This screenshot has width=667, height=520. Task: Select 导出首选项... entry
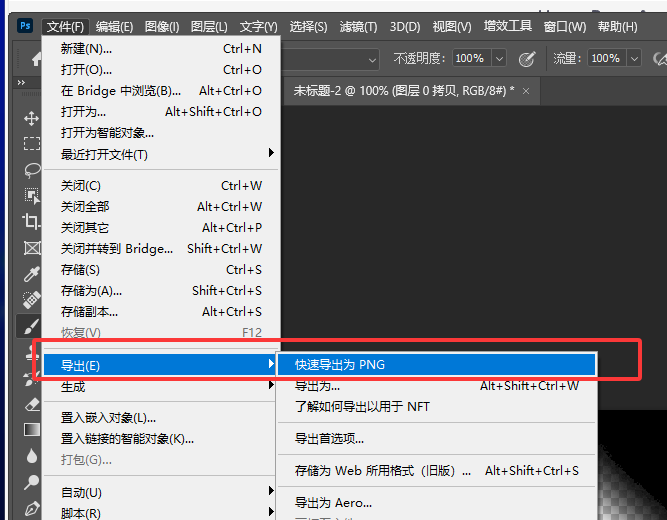[x=436, y=439]
